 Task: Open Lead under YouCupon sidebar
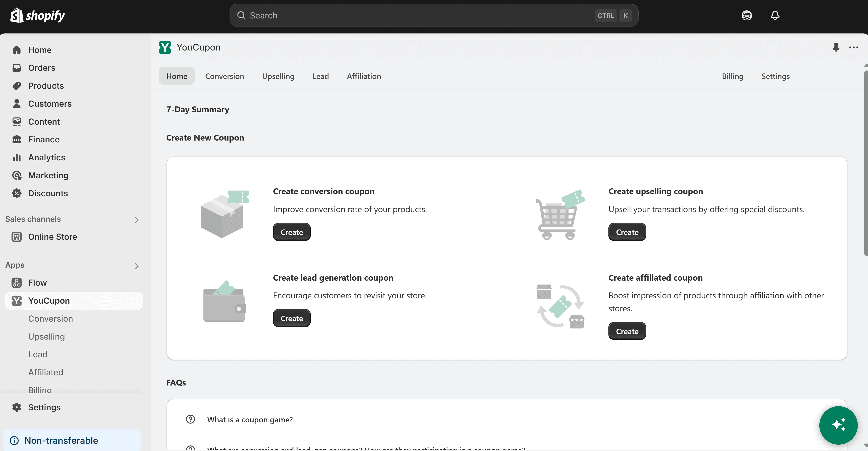pyautogui.click(x=38, y=354)
